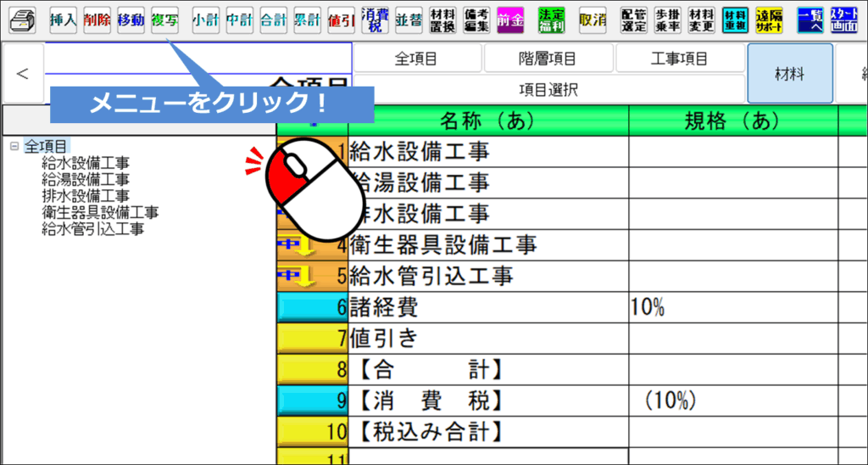The width and height of the screenshot is (868, 465).
Task: Click the 小計 (subtotal) toolbar button
Action: coord(205,20)
